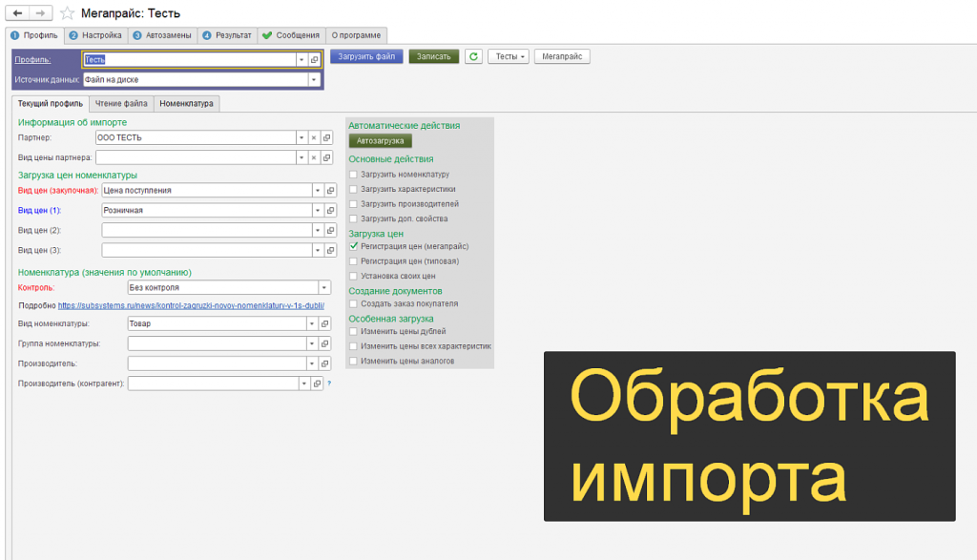This screenshot has height=560, width=977.
Task: Click into the Профиль input field
Action: (189, 60)
